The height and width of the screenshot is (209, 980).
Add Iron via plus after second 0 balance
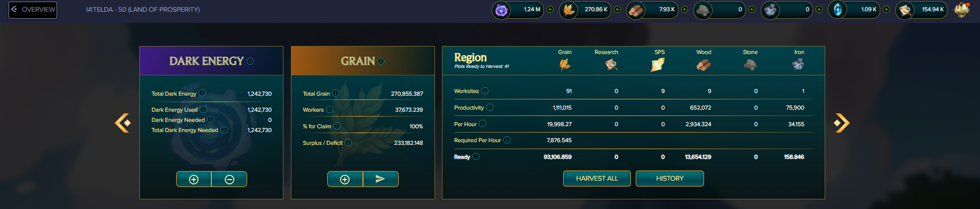coord(819,10)
